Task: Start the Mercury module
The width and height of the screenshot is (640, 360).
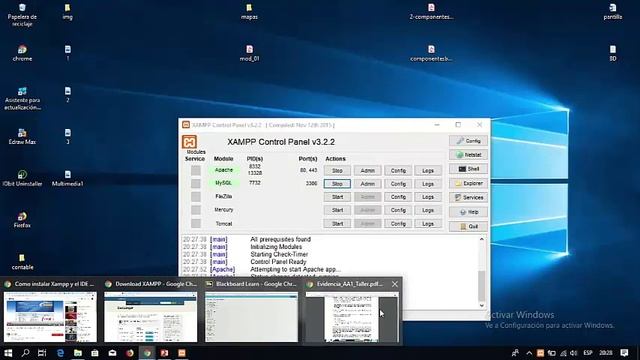Action: [x=337, y=210]
